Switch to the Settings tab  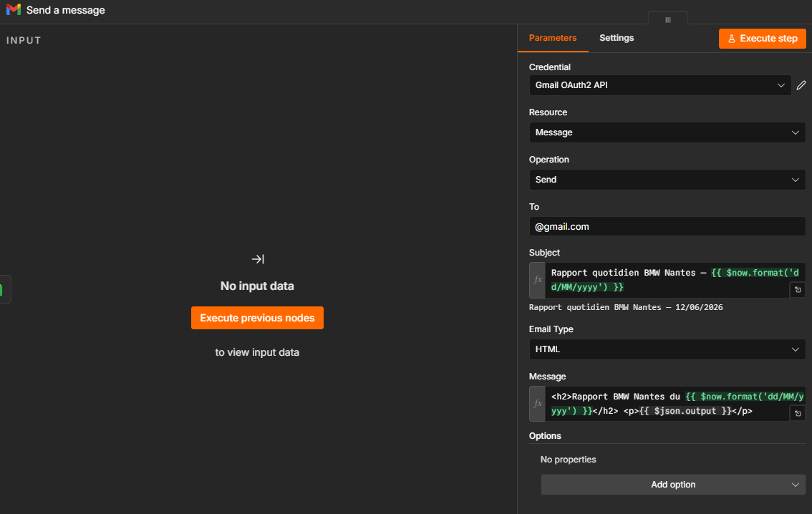click(617, 38)
